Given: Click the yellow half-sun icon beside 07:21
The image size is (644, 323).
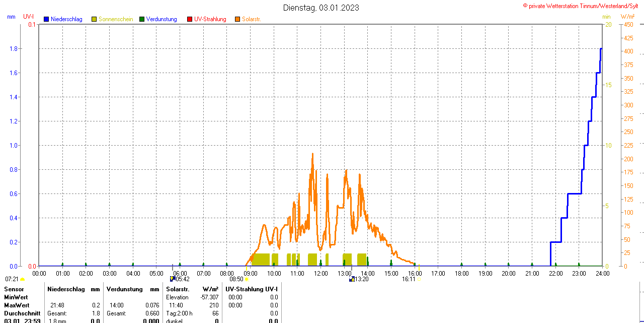Looking at the screenshot, I should 22,279.
